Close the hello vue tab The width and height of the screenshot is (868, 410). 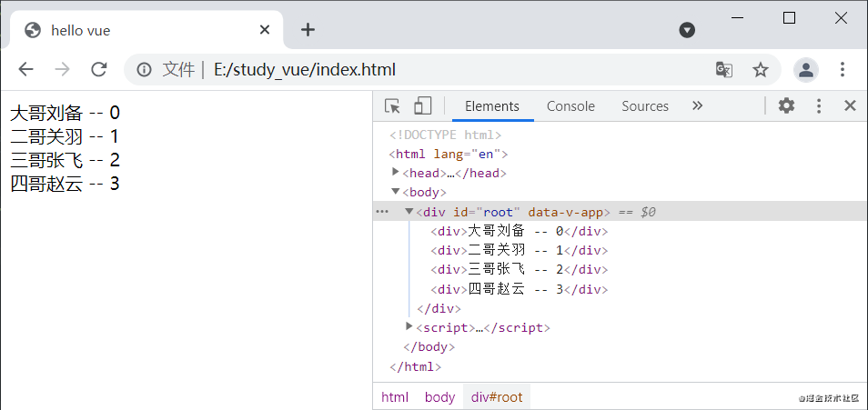[x=265, y=30]
